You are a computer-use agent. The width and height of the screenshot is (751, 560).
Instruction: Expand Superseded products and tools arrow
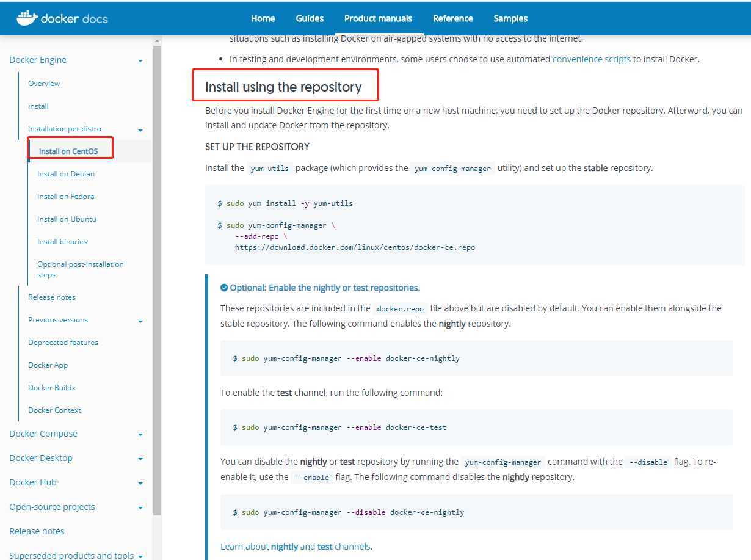(x=140, y=556)
